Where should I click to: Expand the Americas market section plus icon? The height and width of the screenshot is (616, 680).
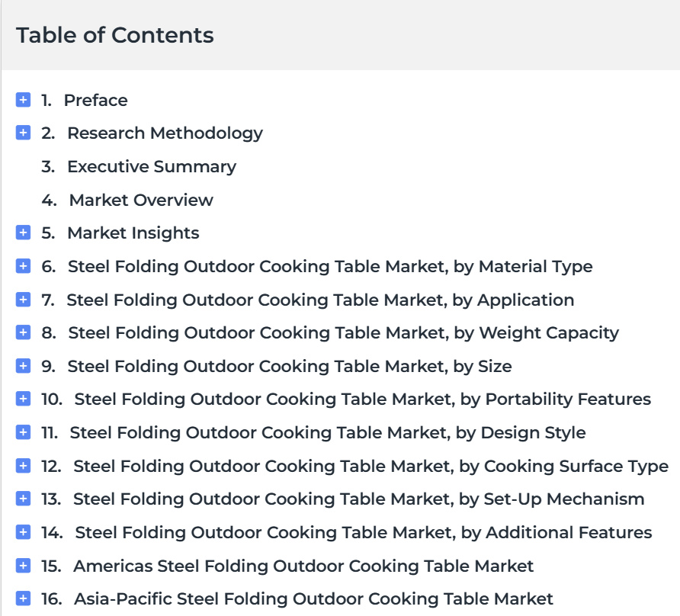click(x=23, y=565)
